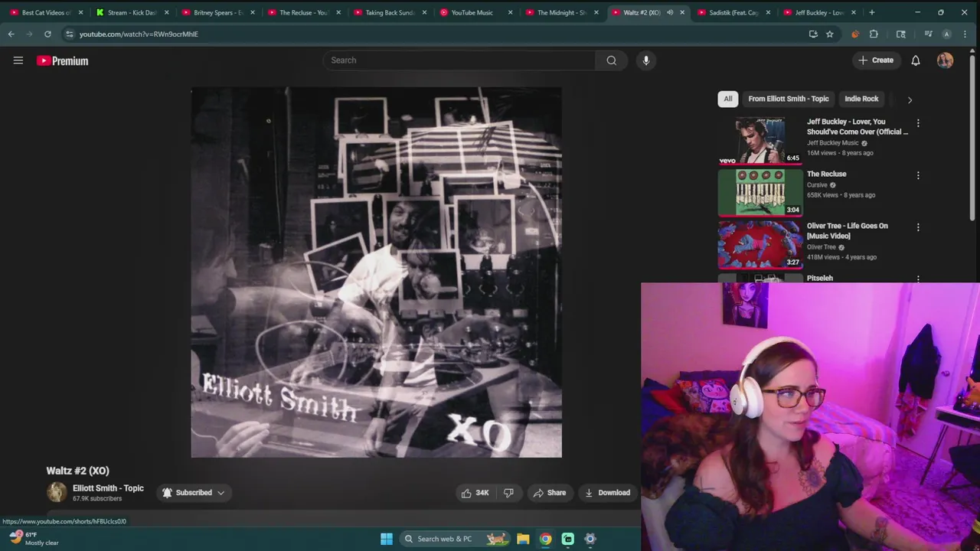Go to YouTube Premium home logo
The image size is (980, 551).
tap(63, 61)
